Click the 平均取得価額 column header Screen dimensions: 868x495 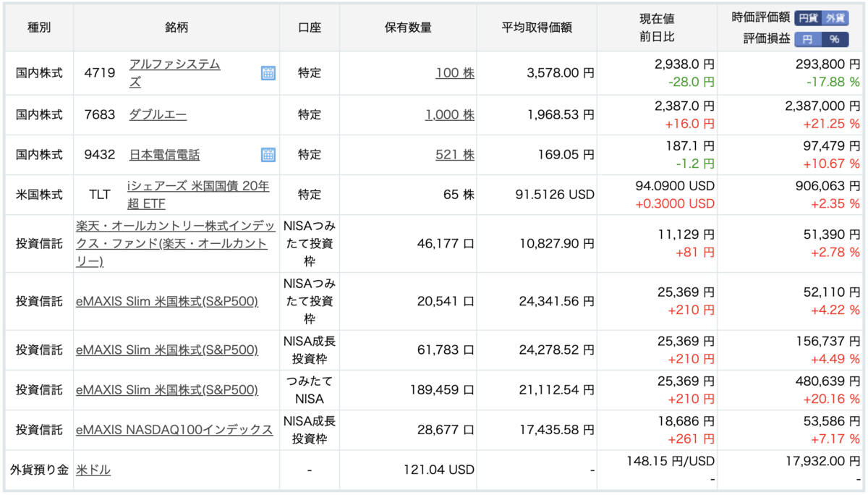537,27
